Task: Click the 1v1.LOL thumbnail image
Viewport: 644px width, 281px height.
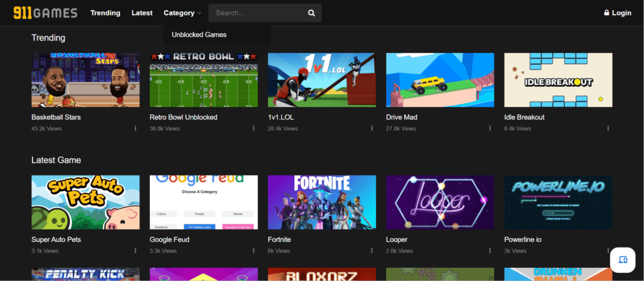Action: 322,80
